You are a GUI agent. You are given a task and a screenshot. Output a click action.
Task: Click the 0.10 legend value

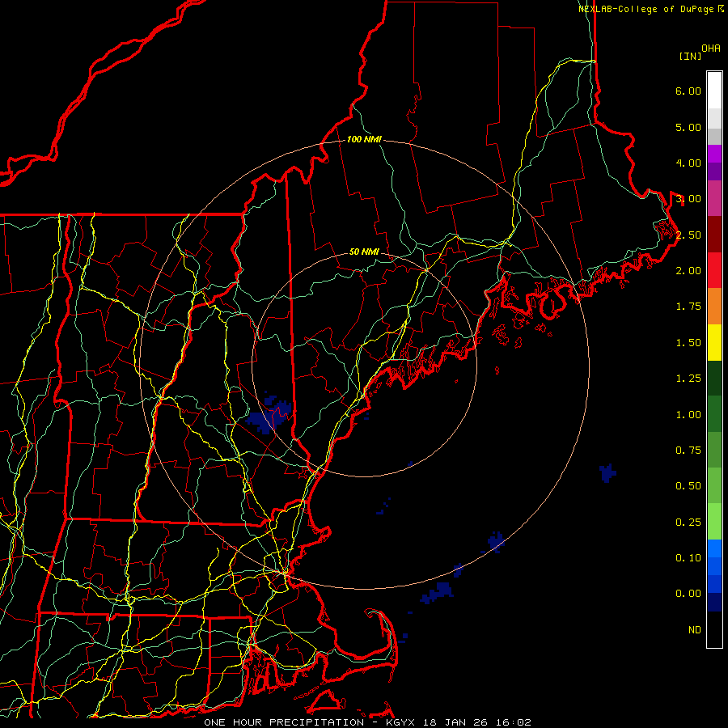[x=688, y=558]
